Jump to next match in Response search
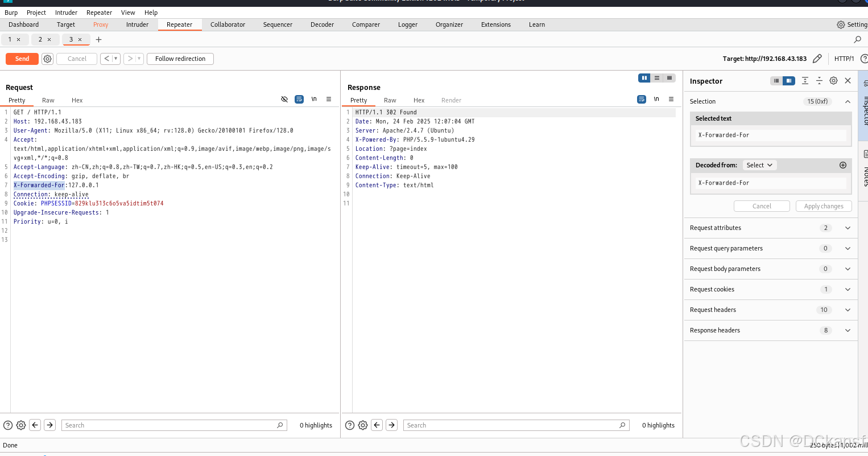This screenshot has height=456, width=868. pyautogui.click(x=392, y=425)
